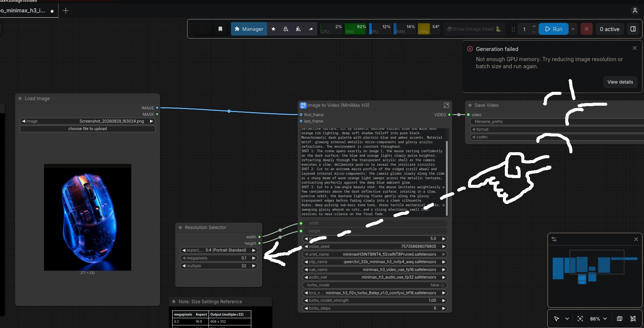Open the clip_name model dropdown

click(x=375, y=262)
